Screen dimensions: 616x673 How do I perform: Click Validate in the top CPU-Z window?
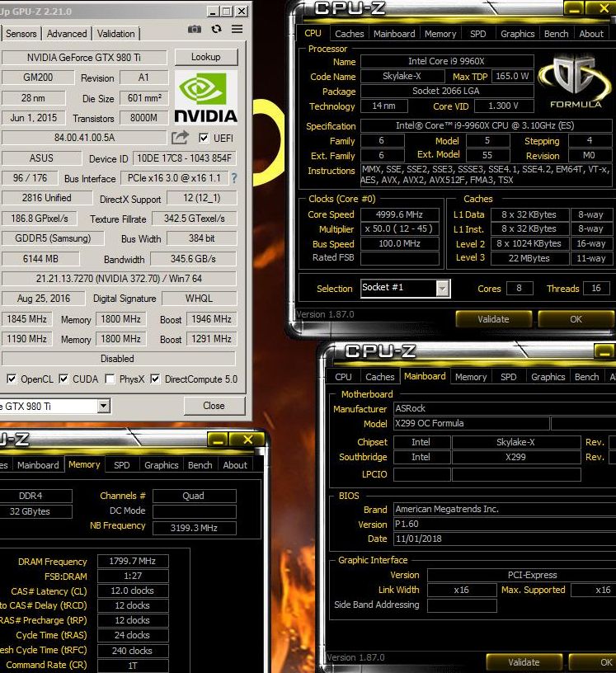[494, 319]
